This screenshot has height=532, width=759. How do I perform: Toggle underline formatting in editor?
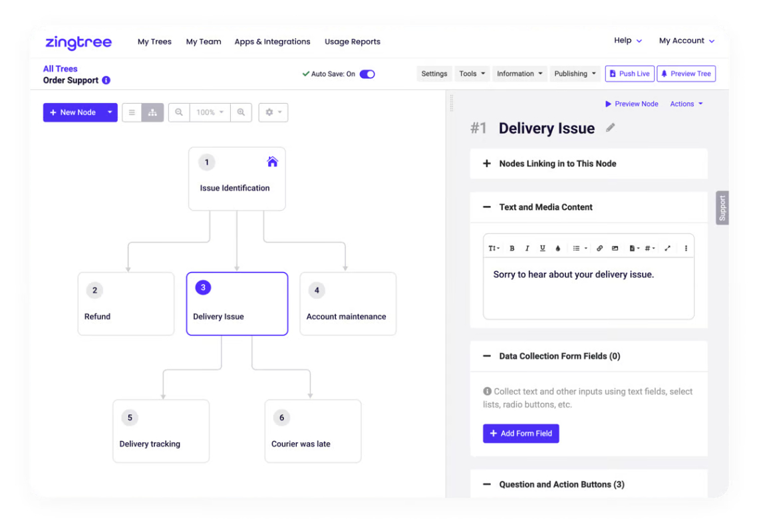click(x=542, y=248)
